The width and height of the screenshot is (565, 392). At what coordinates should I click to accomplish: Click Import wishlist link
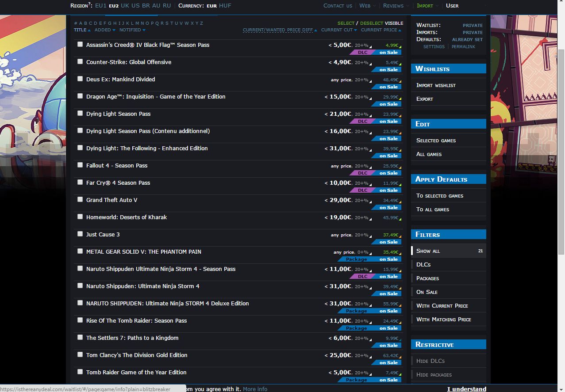436,85
